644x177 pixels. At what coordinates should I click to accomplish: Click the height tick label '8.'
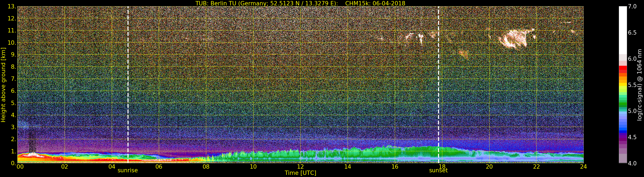click(x=14, y=67)
